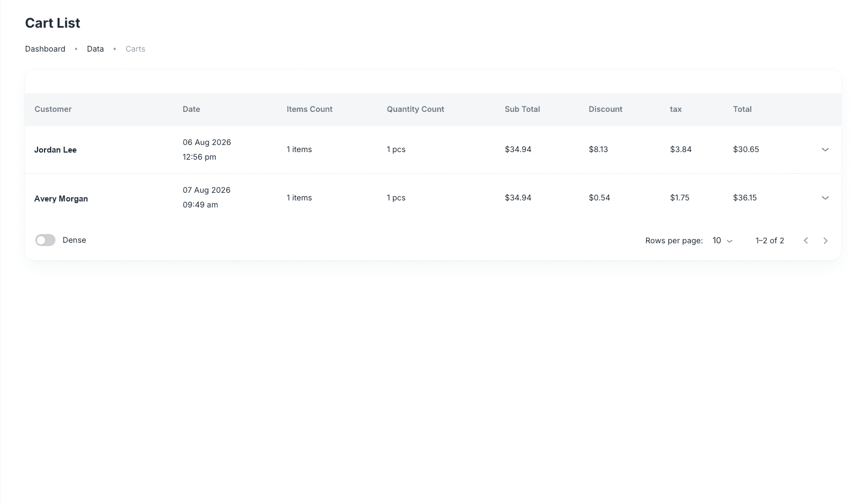Select customer name Avery Morgan
The width and height of the screenshot is (865, 504).
point(61,199)
